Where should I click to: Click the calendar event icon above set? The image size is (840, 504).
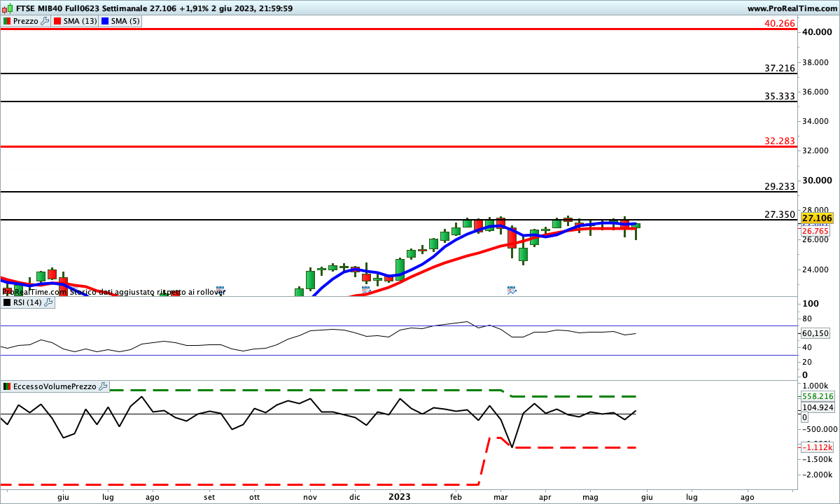(x=220, y=290)
